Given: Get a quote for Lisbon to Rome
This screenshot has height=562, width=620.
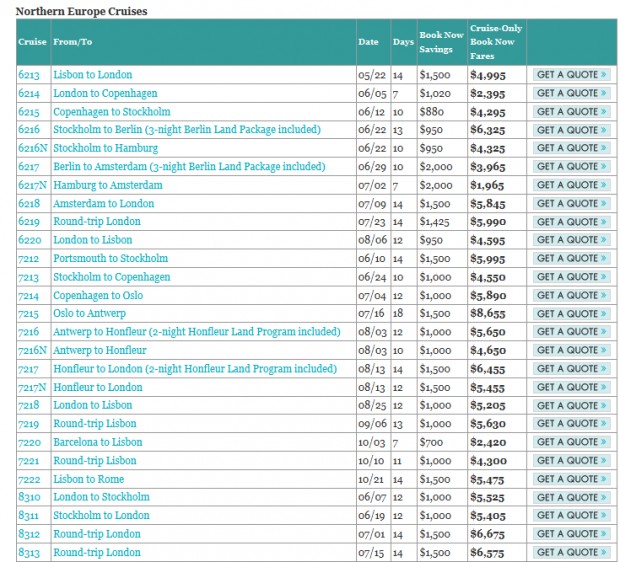Looking at the screenshot, I should click(571, 479).
